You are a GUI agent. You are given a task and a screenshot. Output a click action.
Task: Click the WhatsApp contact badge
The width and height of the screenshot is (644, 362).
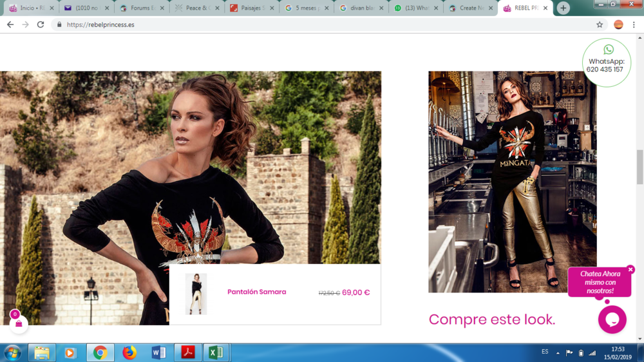[x=606, y=62]
